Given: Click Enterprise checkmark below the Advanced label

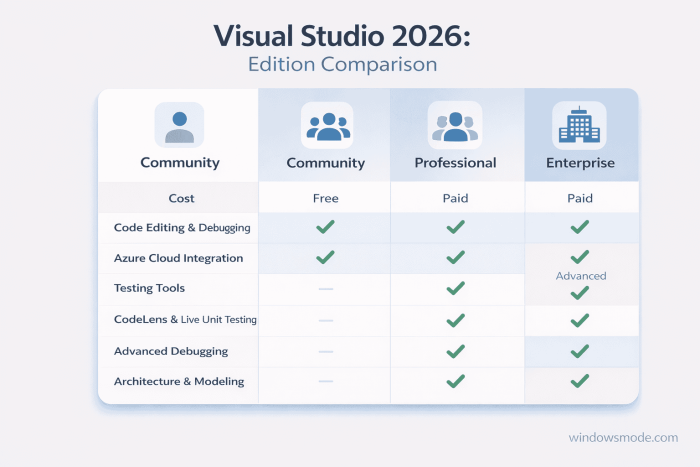Looking at the screenshot, I should coord(579,293).
